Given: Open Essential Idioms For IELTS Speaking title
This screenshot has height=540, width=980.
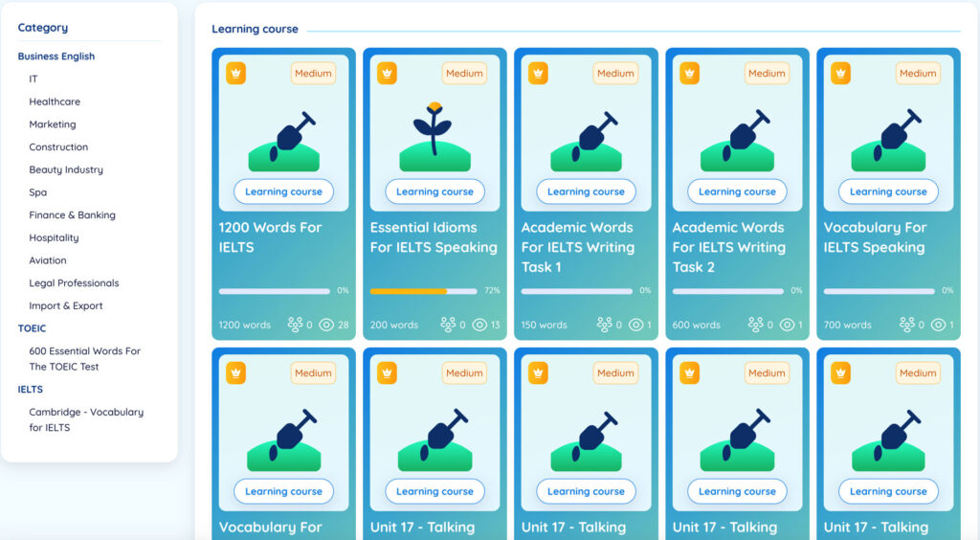Looking at the screenshot, I should [434, 237].
